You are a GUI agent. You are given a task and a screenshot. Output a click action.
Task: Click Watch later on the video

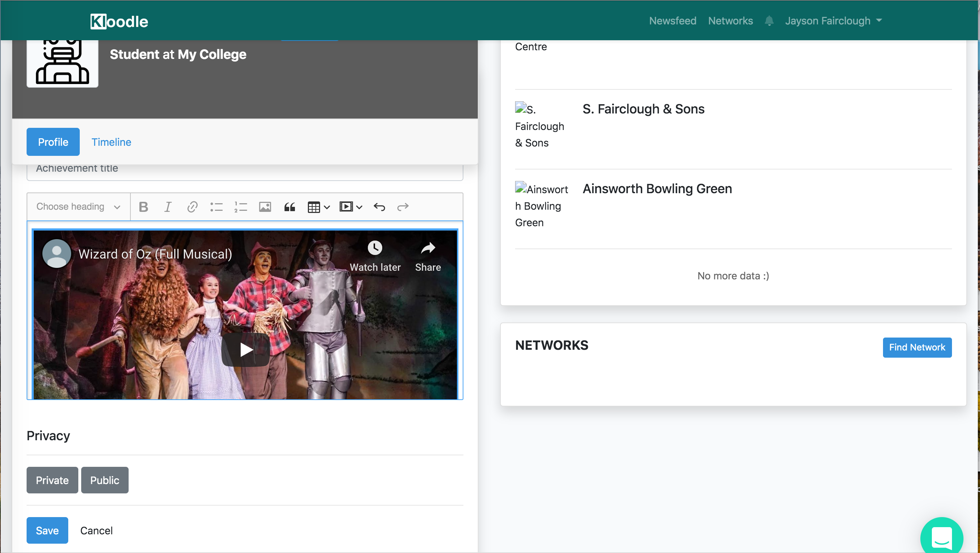point(375,256)
